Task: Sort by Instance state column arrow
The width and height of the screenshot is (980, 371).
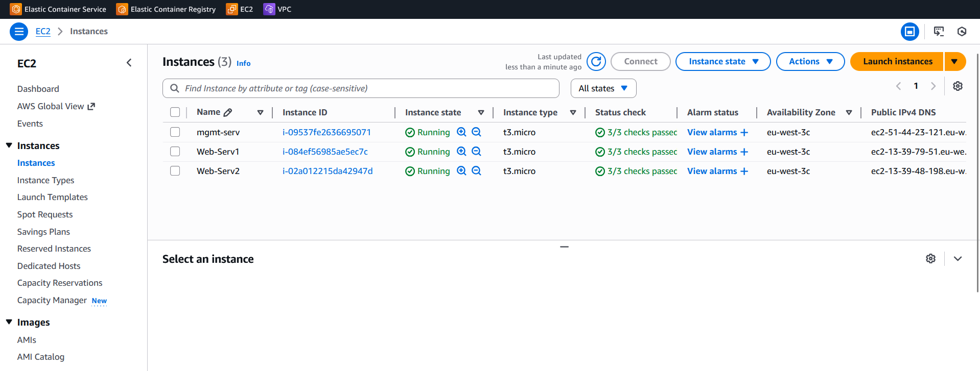Action: 481,113
